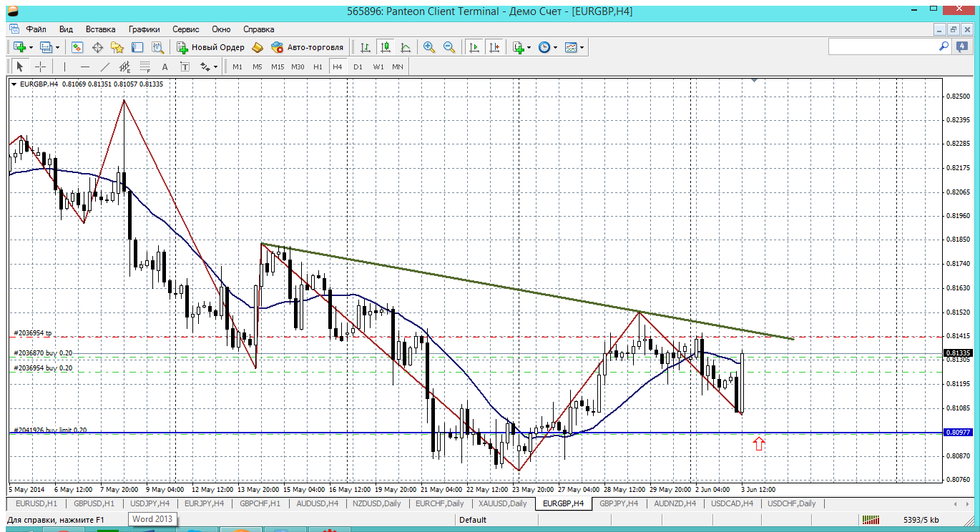Open the Сервис menu
Viewport: 980px width, 532px height.
click(186, 29)
